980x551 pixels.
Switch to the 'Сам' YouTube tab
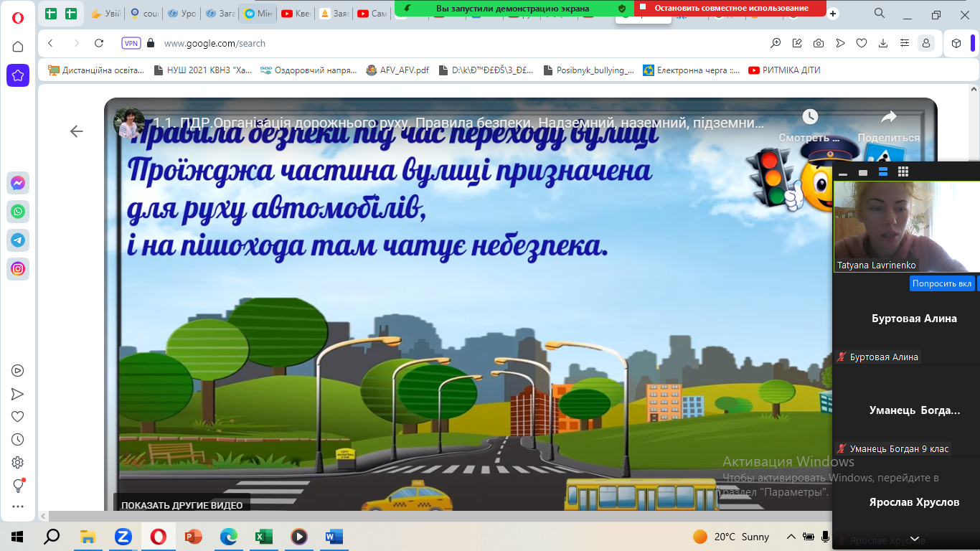(372, 14)
